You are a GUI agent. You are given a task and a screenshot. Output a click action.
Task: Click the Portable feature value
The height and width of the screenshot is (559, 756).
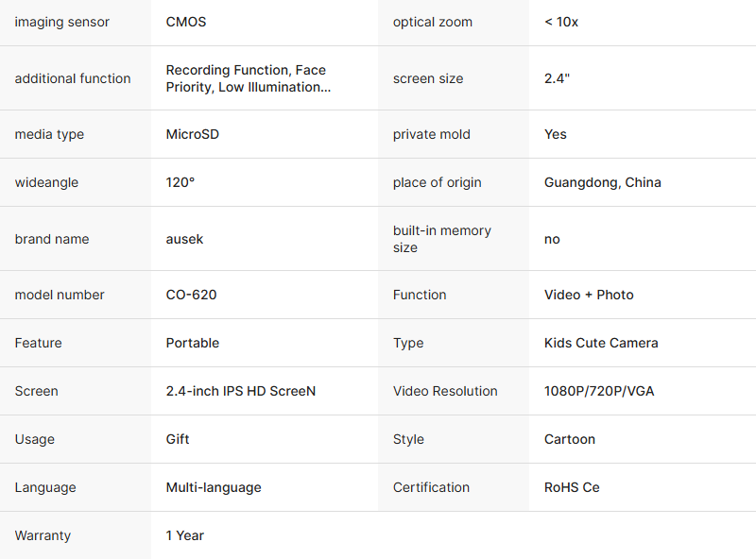tap(193, 343)
